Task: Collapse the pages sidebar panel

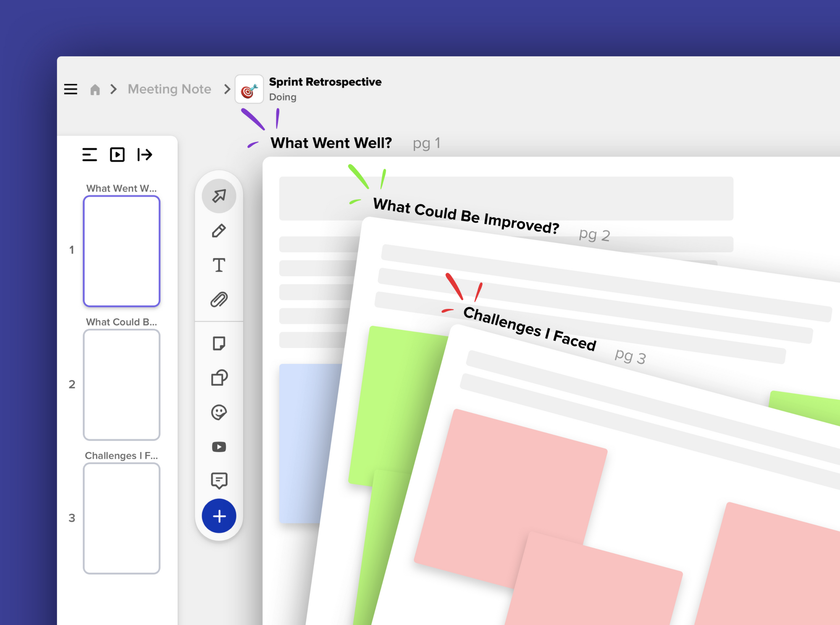Action: click(145, 154)
